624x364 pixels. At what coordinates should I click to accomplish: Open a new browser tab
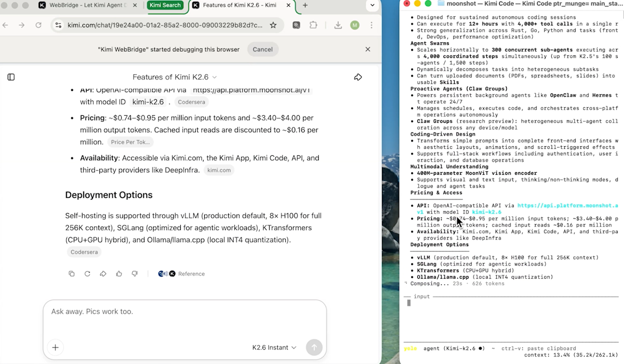point(305,5)
